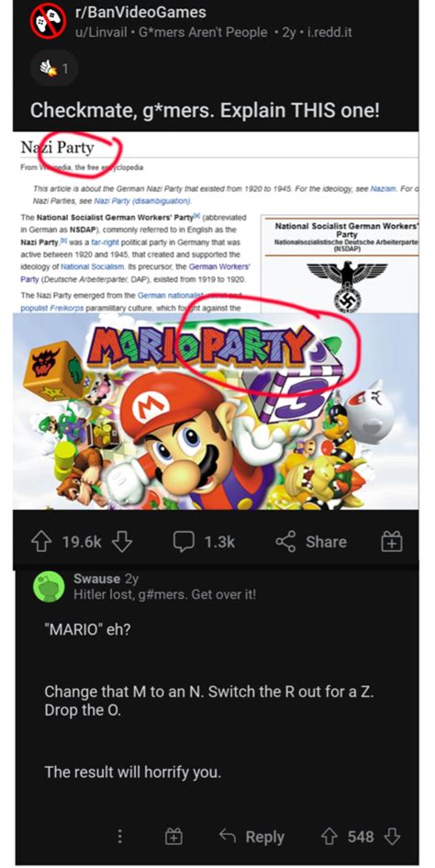Open the r/BanVideoGames community link
Screen dimensions: 435x868
[141, 12]
